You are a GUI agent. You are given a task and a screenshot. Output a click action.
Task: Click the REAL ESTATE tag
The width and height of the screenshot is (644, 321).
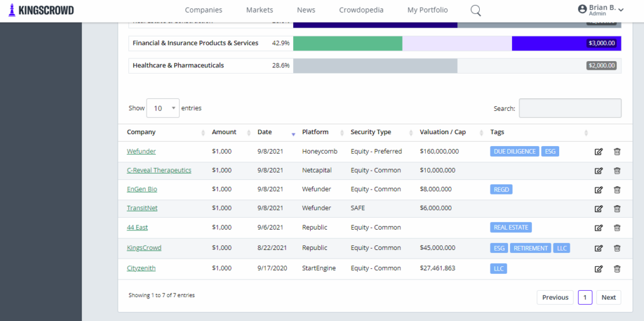(x=511, y=227)
